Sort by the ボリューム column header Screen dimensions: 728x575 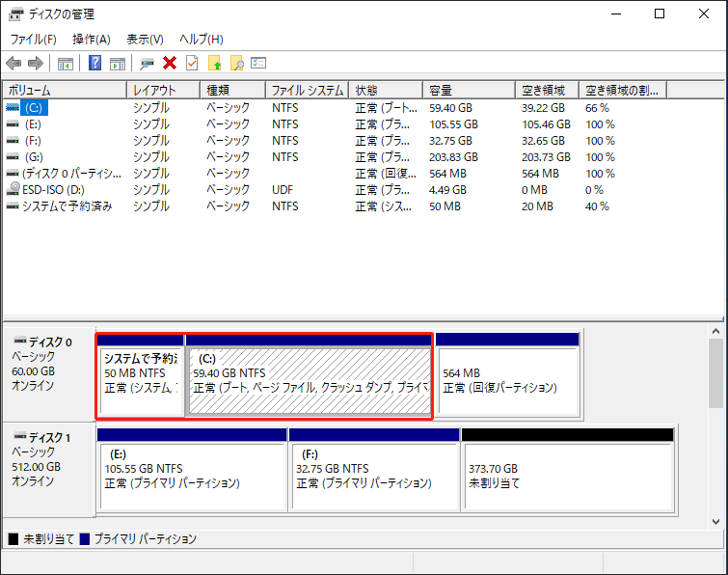(65, 90)
